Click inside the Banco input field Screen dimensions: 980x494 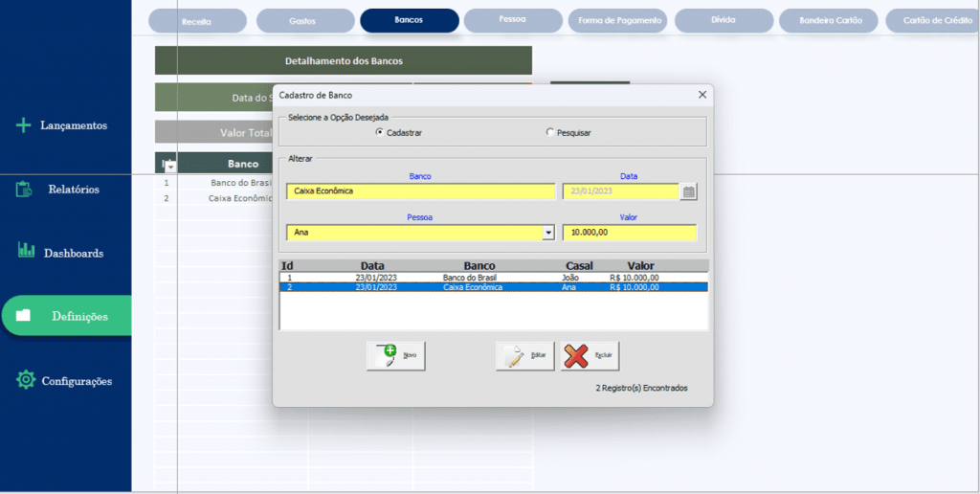coord(421,191)
